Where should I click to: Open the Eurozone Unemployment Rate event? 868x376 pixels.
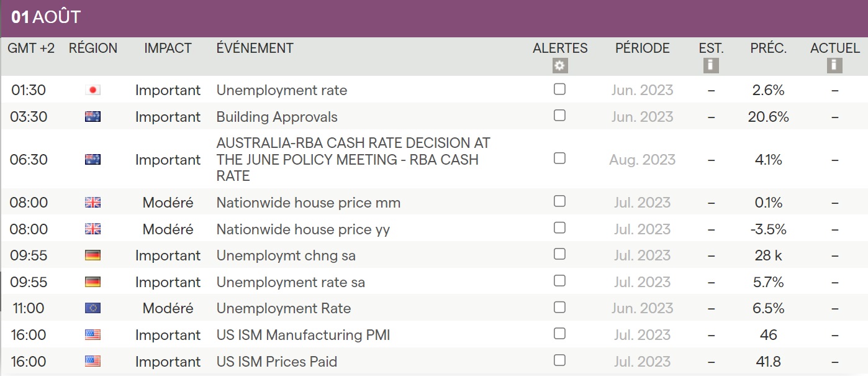[283, 308]
